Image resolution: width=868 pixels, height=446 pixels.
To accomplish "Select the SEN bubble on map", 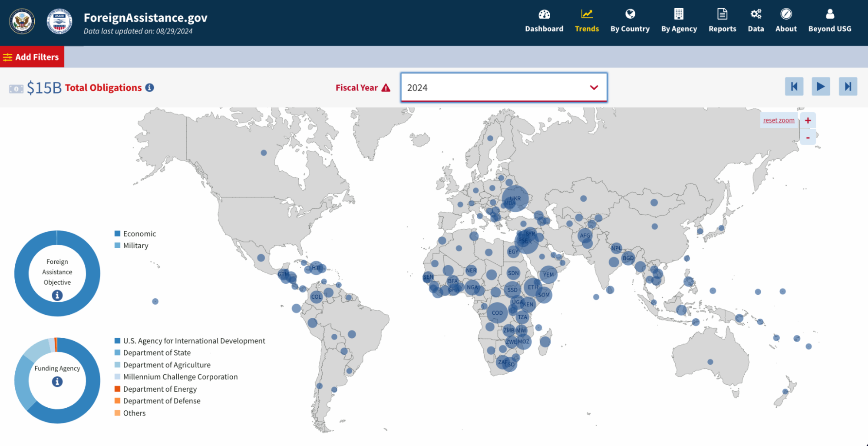I will click(428, 277).
